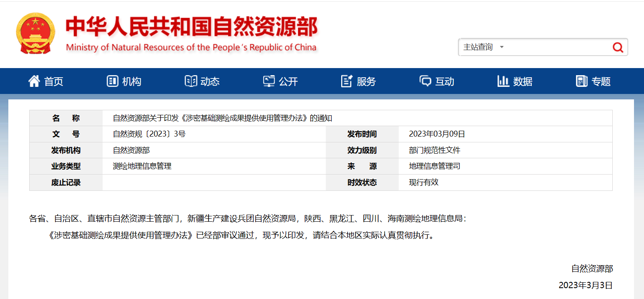The height and width of the screenshot is (299, 644).
Task: Click the value 测绘地理信息管理
Action: (x=142, y=166)
